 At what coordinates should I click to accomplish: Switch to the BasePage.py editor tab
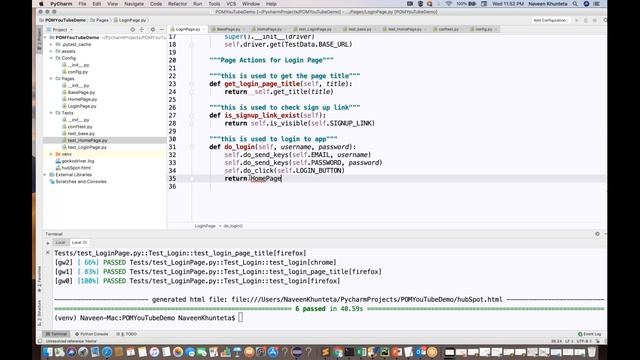pyautogui.click(x=228, y=29)
